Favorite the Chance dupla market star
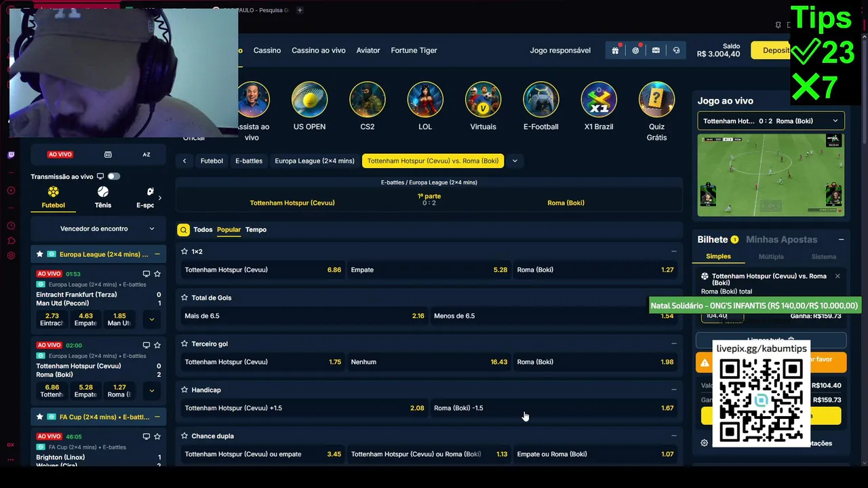Viewport: 868px width, 488px height. (184, 436)
